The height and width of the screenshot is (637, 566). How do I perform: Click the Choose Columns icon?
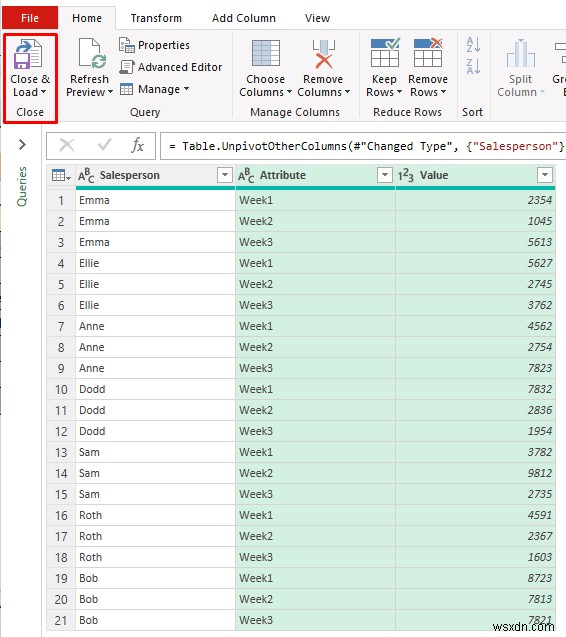pos(266,53)
